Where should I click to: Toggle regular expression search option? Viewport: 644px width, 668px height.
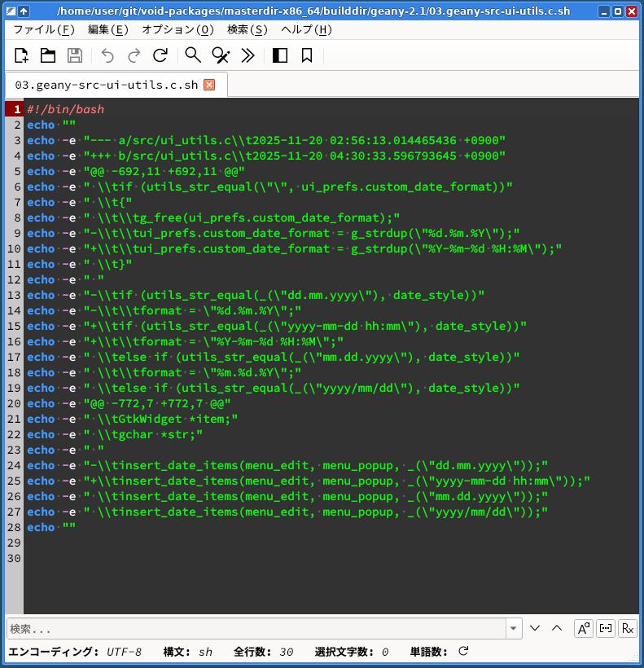click(x=628, y=628)
